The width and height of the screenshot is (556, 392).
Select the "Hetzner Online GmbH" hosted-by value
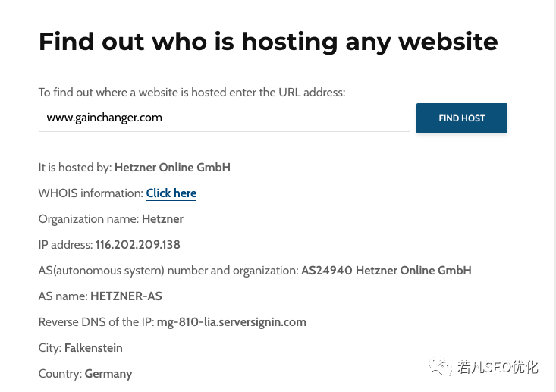pos(172,168)
